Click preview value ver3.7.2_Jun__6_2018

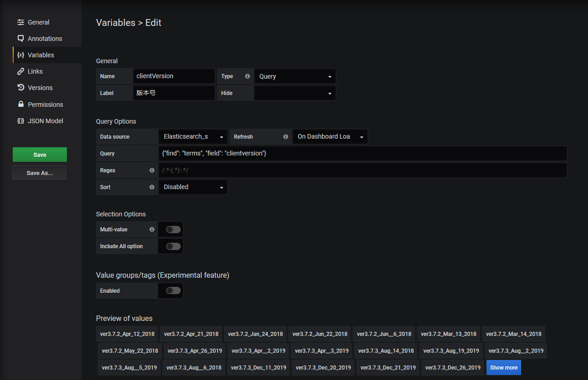point(384,334)
